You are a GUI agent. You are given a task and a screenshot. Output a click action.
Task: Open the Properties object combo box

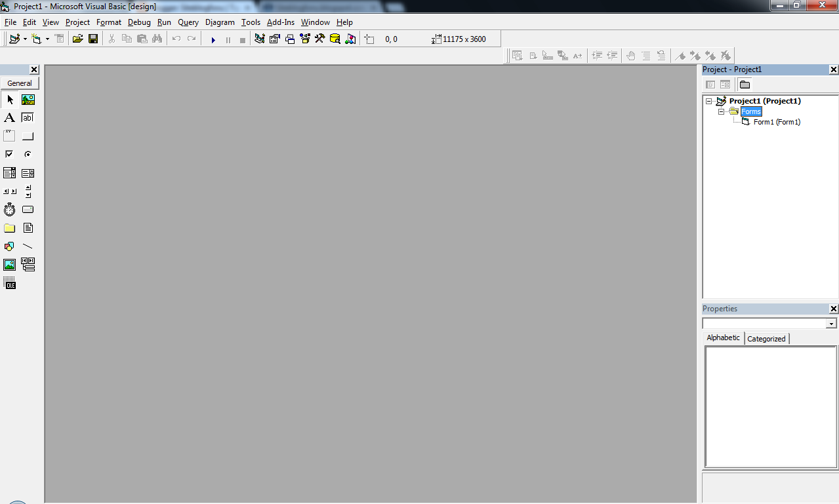[x=831, y=322]
